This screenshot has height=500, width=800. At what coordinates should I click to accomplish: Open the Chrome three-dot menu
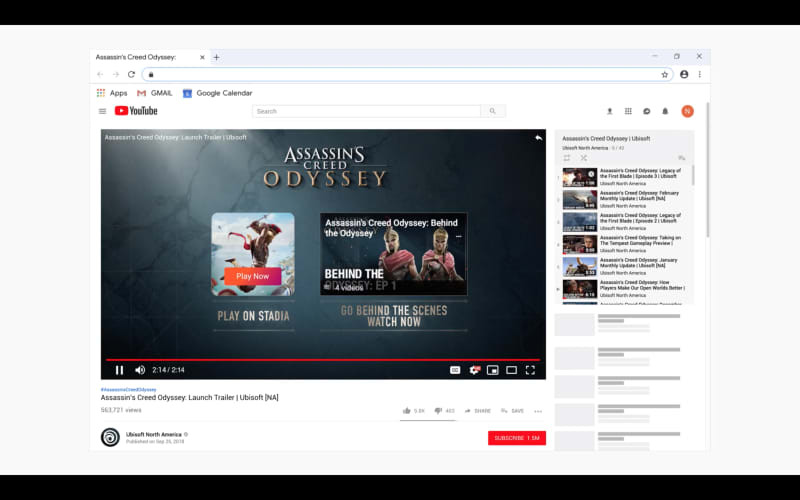click(x=699, y=74)
